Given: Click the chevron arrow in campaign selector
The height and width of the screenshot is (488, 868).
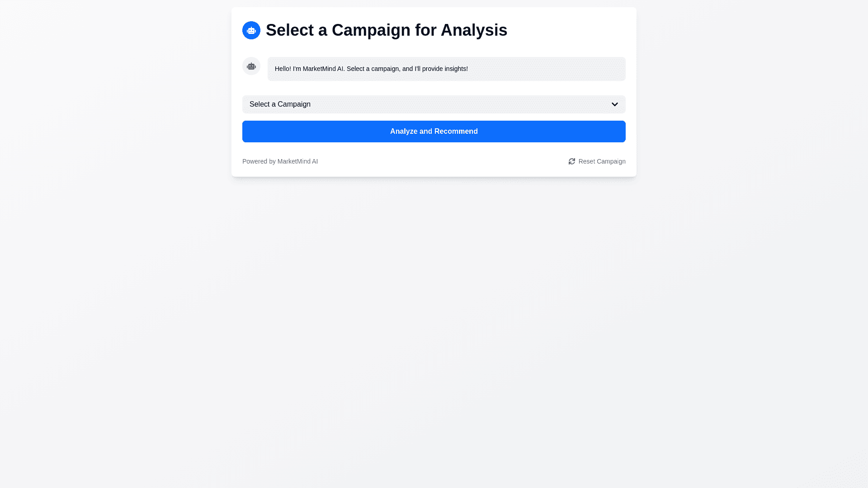Looking at the screenshot, I should [614, 104].
